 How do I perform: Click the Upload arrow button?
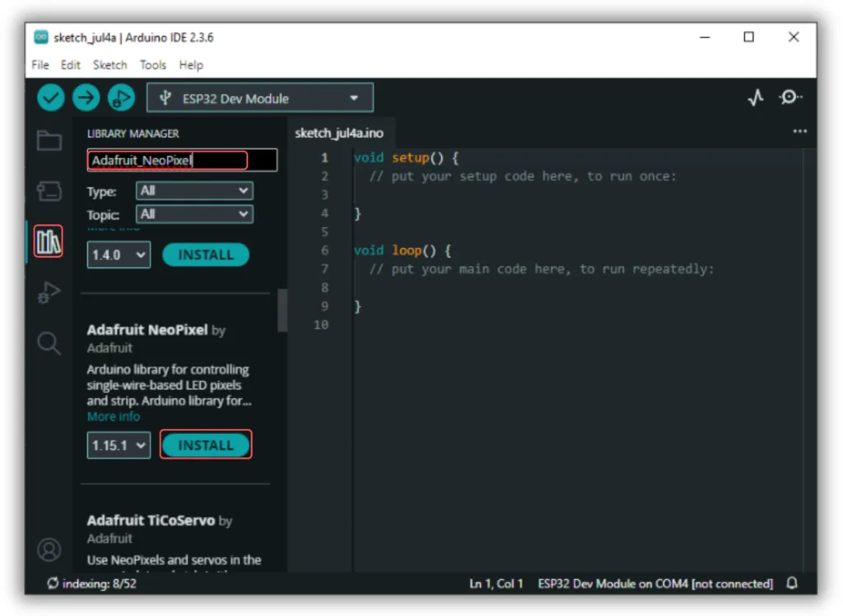86,98
